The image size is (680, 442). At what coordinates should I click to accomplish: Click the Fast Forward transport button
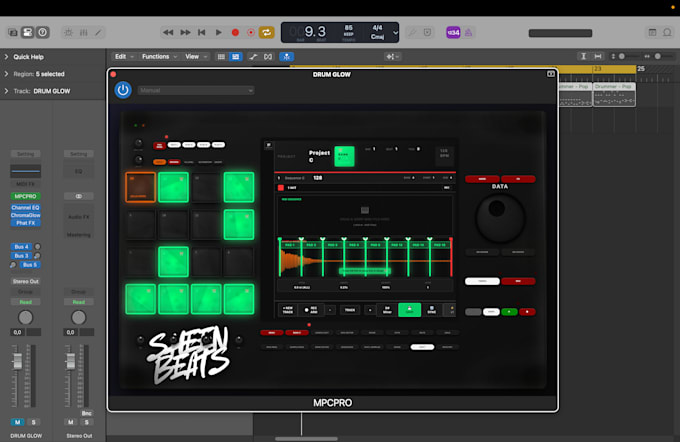click(185, 33)
